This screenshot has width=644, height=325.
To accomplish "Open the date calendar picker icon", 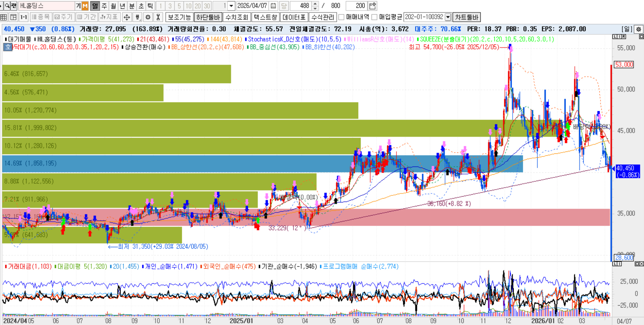I will tap(273, 6).
